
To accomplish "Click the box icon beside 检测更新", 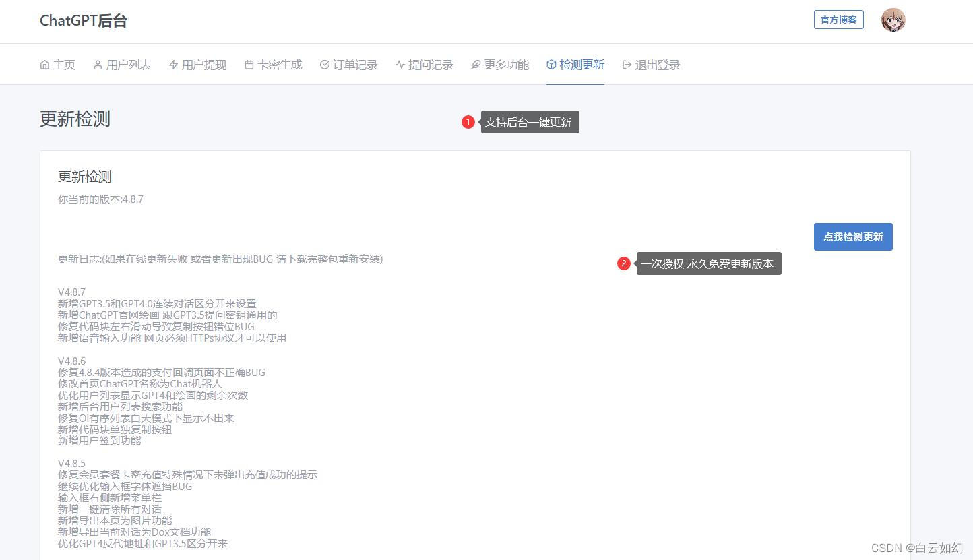I will tap(551, 65).
